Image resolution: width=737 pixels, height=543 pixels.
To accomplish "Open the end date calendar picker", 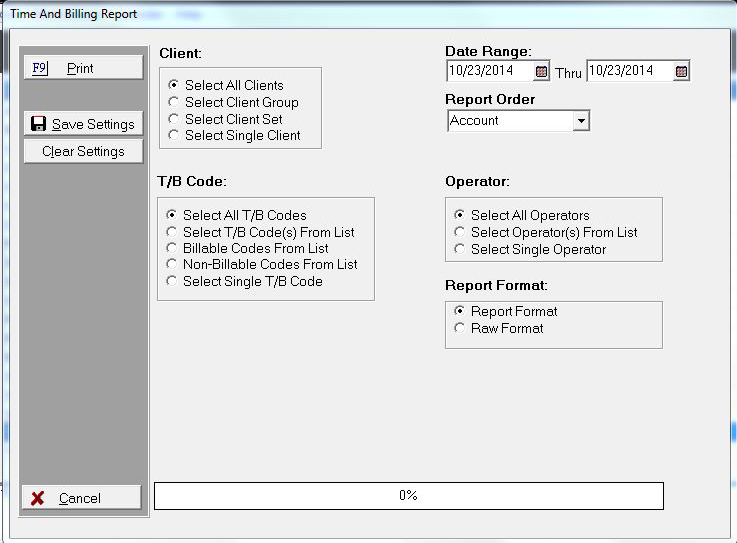I will 681,71.
